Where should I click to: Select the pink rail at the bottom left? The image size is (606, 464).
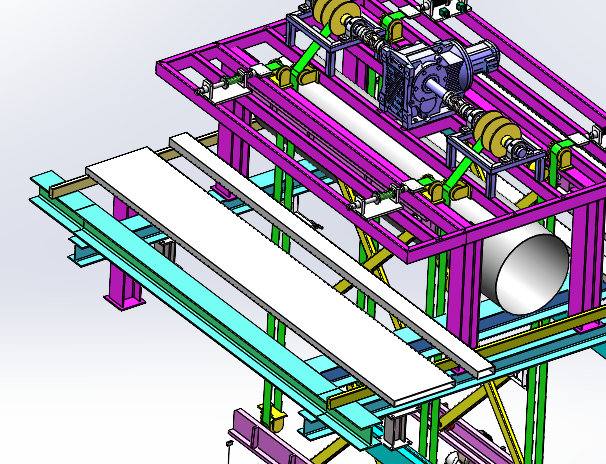pos(267,439)
